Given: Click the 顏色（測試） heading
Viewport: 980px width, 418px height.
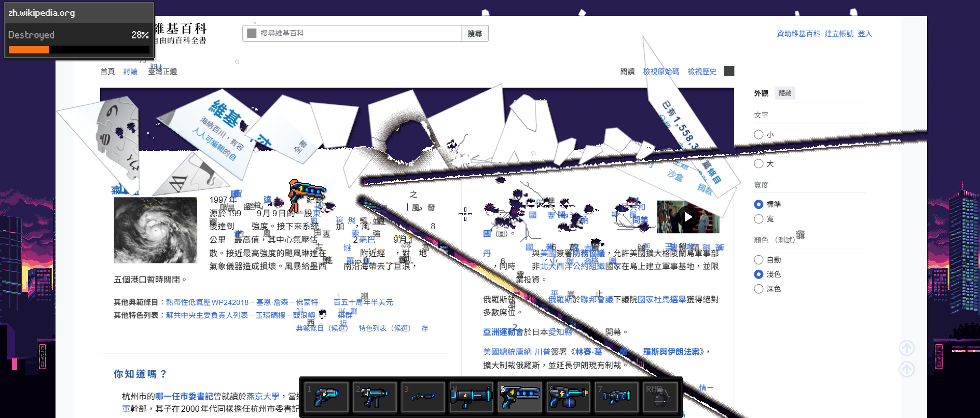Looking at the screenshot, I should click(x=775, y=240).
